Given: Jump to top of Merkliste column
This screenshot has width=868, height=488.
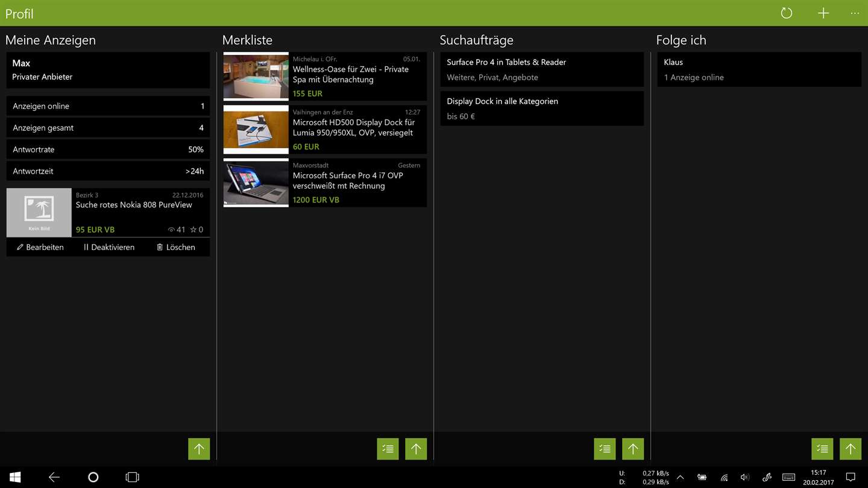Looking at the screenshot, I should [416, 449].
